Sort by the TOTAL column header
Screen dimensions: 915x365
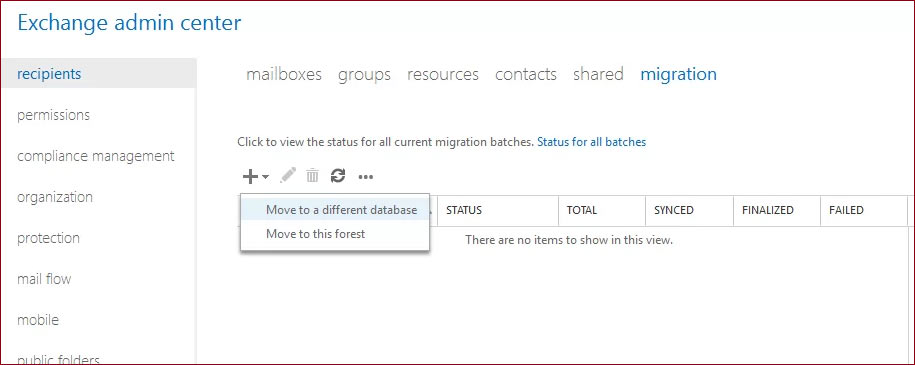pyautogui.click(x=602, y=210)
